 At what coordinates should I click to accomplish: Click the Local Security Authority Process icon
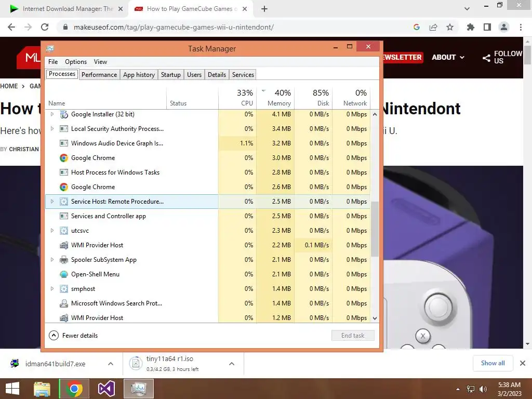point(64,129)
